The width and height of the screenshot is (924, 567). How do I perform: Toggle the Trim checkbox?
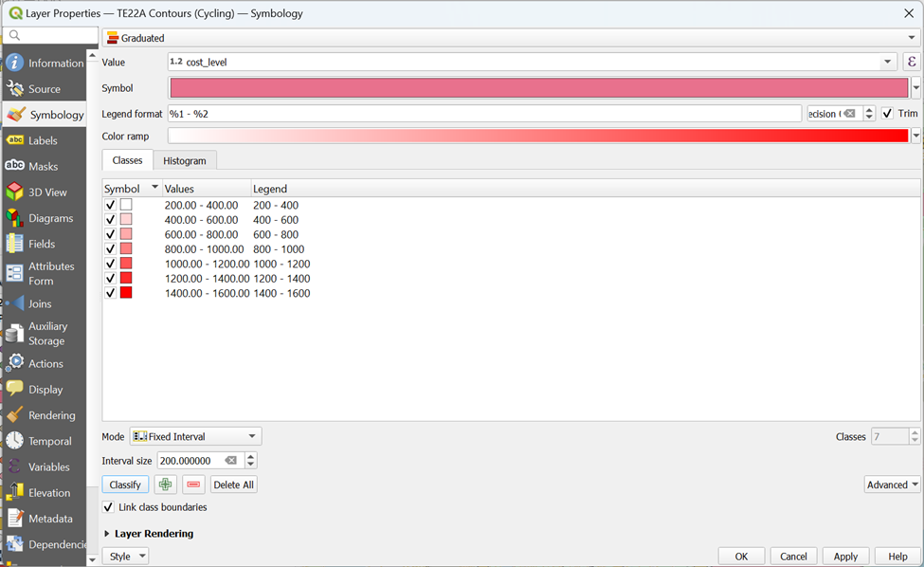click(x=887, y=114)
